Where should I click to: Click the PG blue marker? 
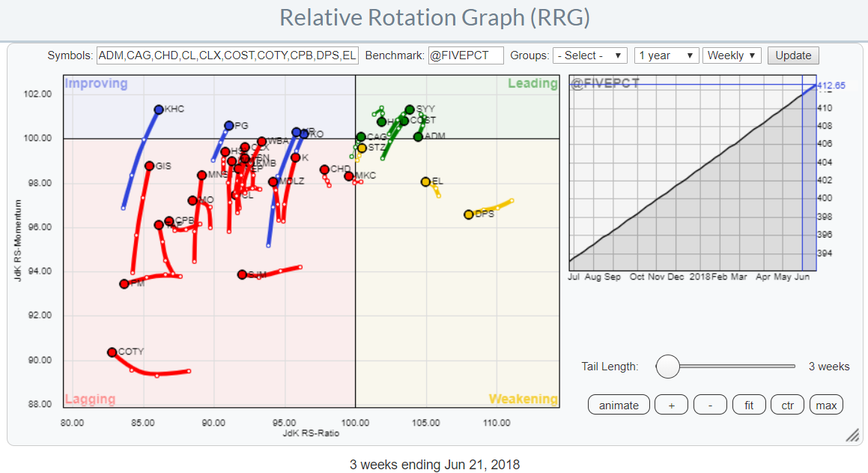click(229, 126)
